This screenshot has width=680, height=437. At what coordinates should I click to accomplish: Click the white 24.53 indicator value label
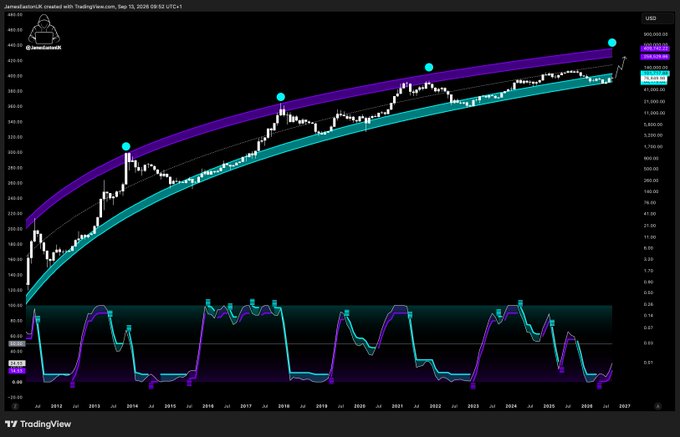click(x=16, y=363)
